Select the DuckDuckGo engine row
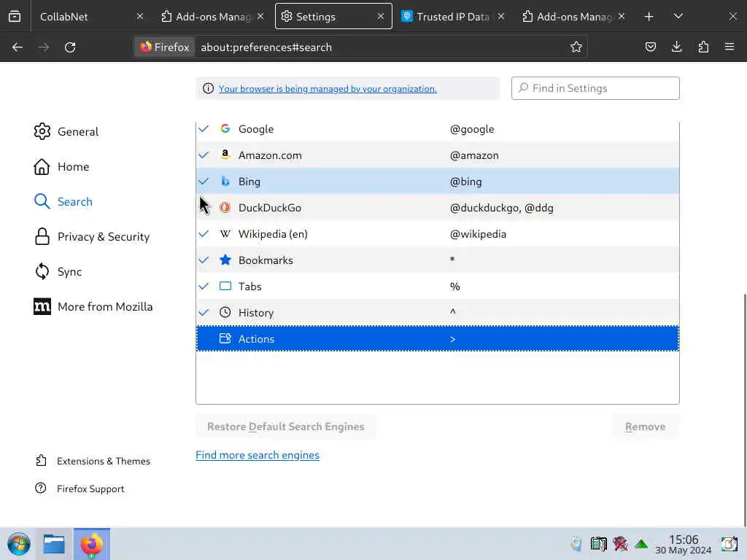 click(438, 208)
